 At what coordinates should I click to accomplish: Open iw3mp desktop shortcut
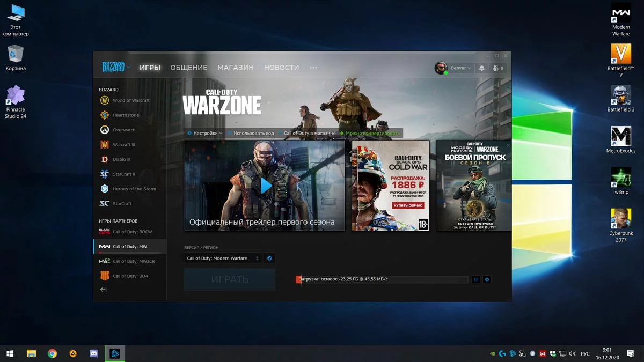click(621, 181)
